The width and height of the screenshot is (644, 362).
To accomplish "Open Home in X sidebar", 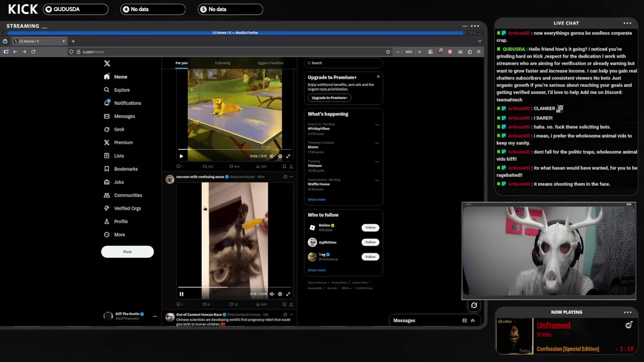I will pyautogui.click(x=115, y=77).
